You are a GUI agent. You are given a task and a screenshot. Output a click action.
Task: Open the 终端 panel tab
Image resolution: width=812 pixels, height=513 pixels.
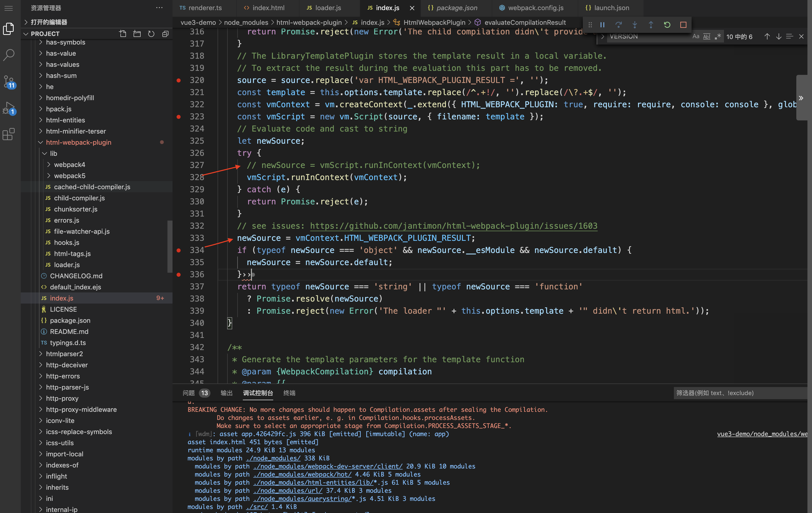point(289,393)
